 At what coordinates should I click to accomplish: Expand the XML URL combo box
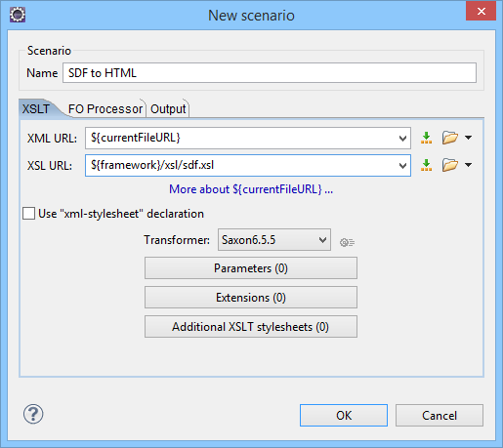coord(402,139)
